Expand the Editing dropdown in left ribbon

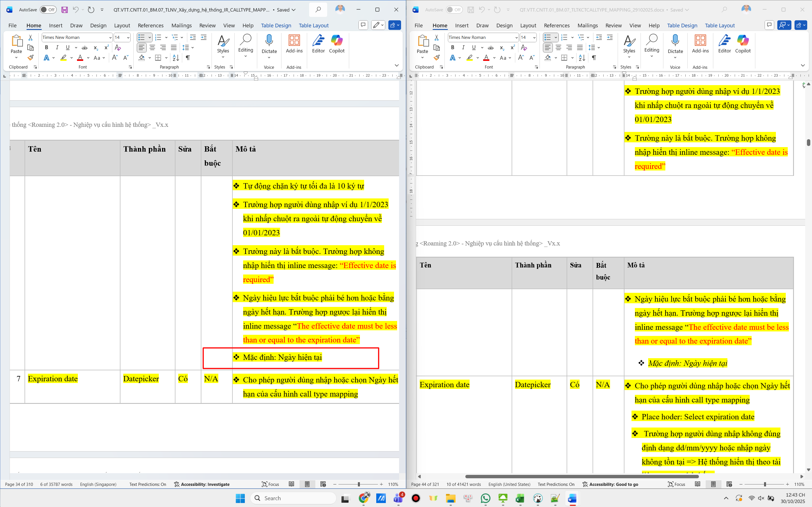[246, 50]
